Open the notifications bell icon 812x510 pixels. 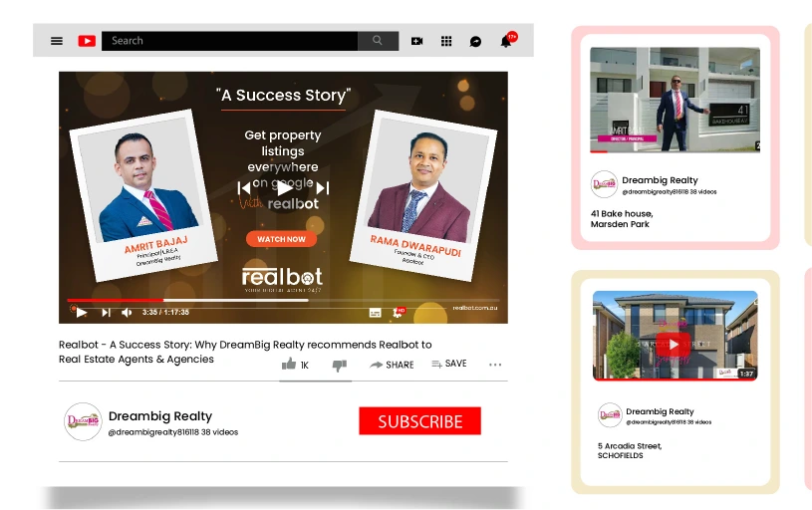point(506,42)
